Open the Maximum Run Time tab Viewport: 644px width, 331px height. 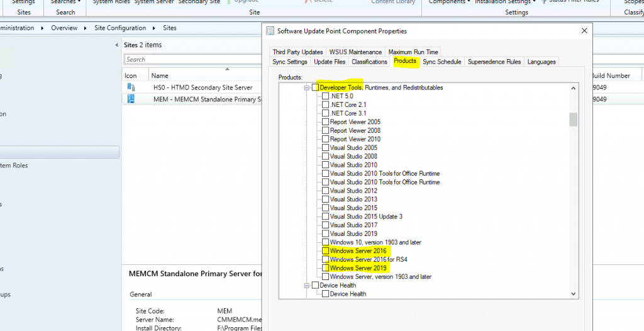(413, 52)
